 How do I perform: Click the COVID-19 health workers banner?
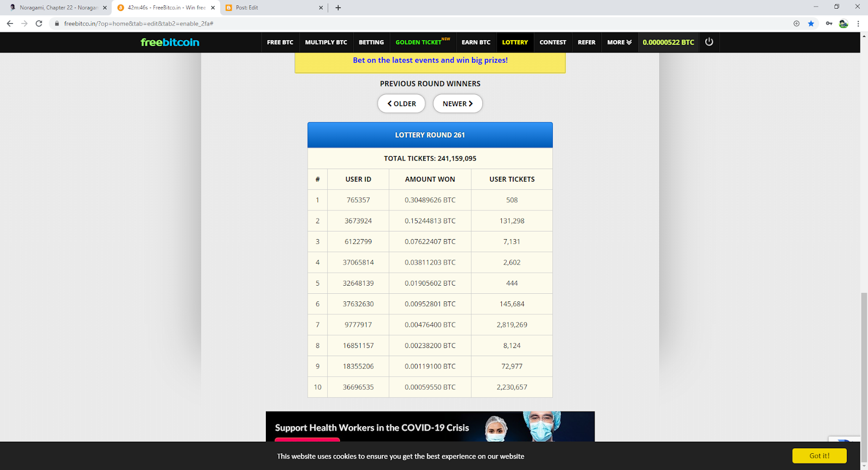pyautogui.click(x=430, y=427)
